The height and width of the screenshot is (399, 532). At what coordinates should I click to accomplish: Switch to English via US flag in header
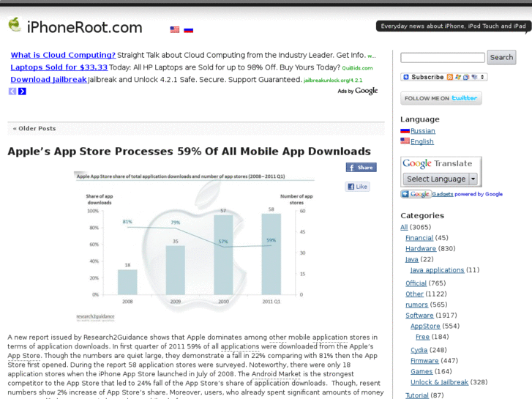click(x=175, y=29)
